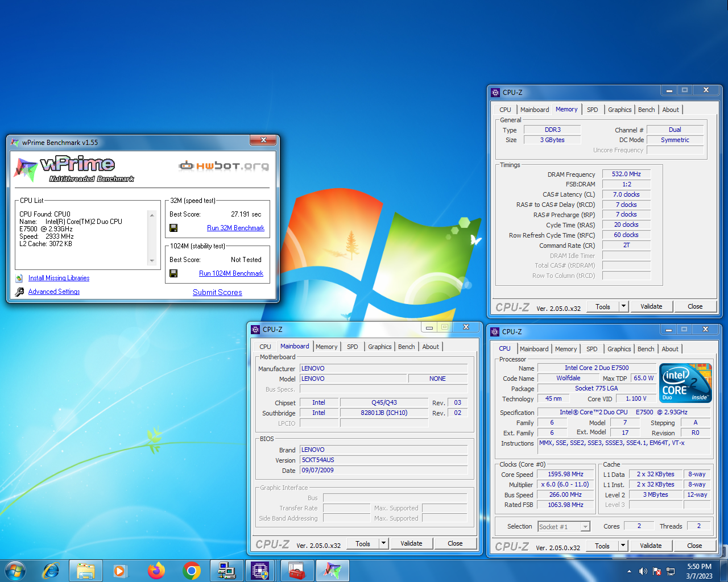This screenshot has height=582, width=728.
Task: Open the Tools dropdown arrow in the CPU window
Action: click(623, 546)
